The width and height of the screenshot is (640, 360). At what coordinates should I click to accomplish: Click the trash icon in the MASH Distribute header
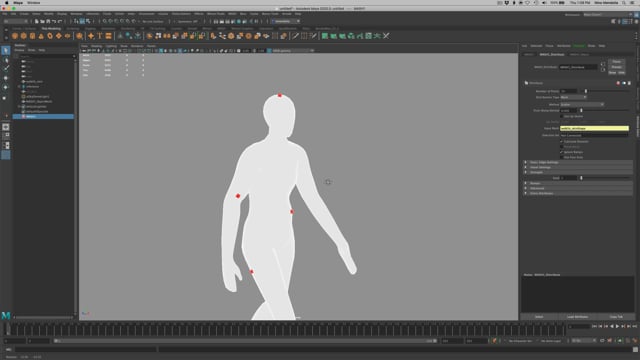629,83
